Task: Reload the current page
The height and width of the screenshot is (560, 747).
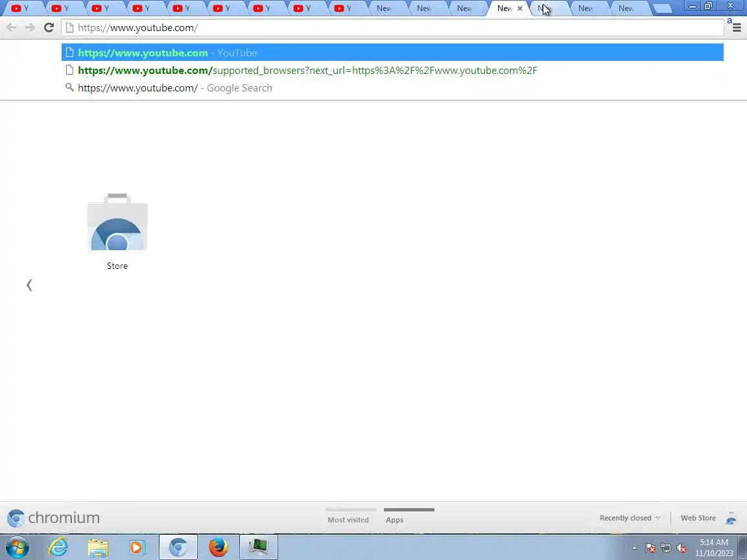Action: pyautogui.click(x=49, y=28)
